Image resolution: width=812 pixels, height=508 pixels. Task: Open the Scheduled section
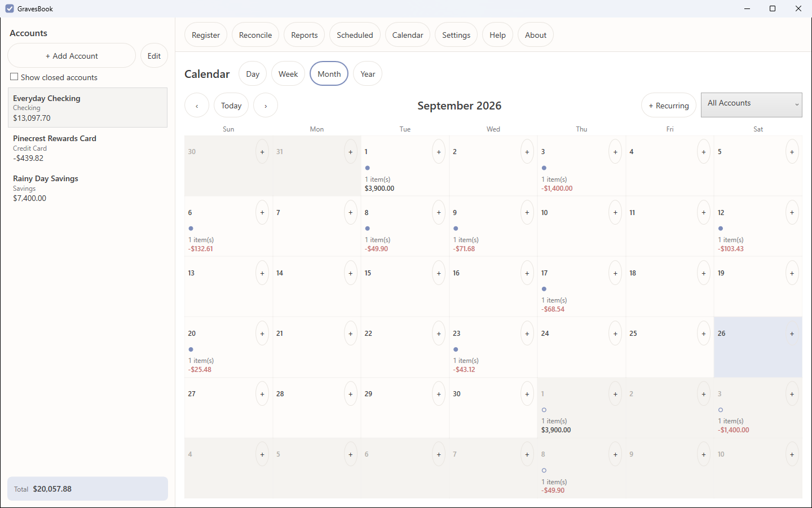(355, 35)
